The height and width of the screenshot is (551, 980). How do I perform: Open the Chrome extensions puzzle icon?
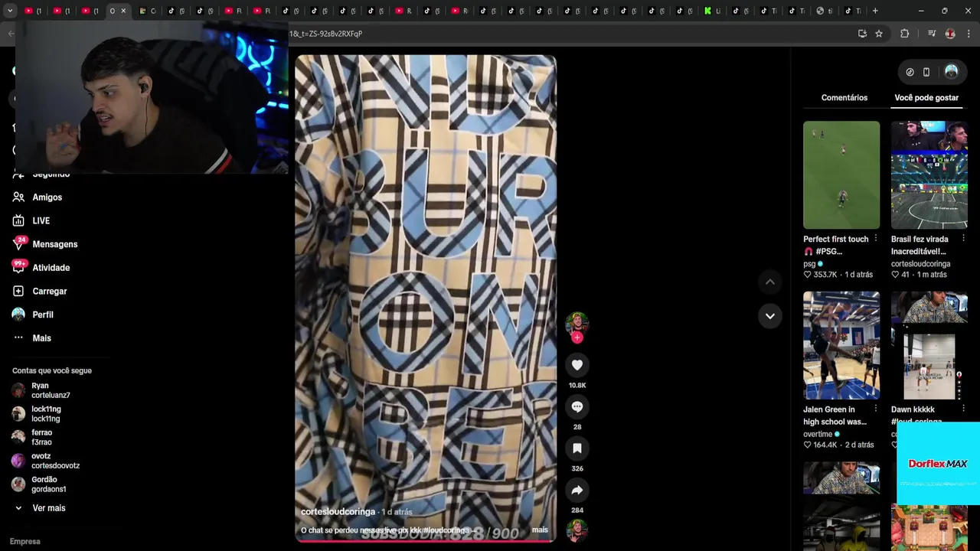coord(904,34)
